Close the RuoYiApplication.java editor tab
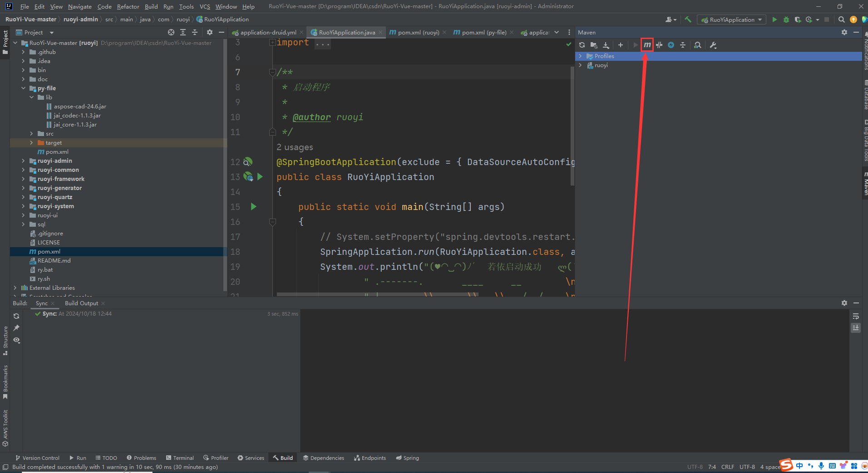 380,32
